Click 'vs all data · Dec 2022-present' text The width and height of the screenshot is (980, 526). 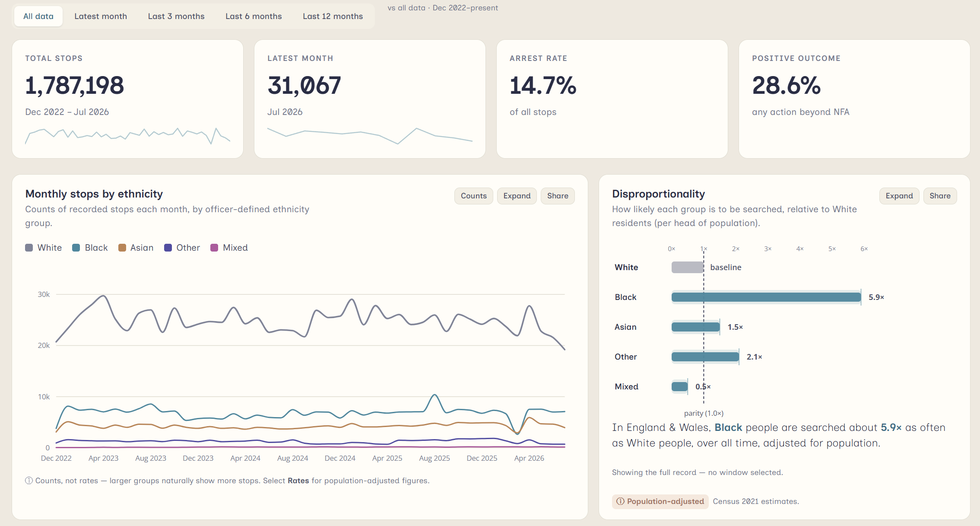tap(443, 8)
